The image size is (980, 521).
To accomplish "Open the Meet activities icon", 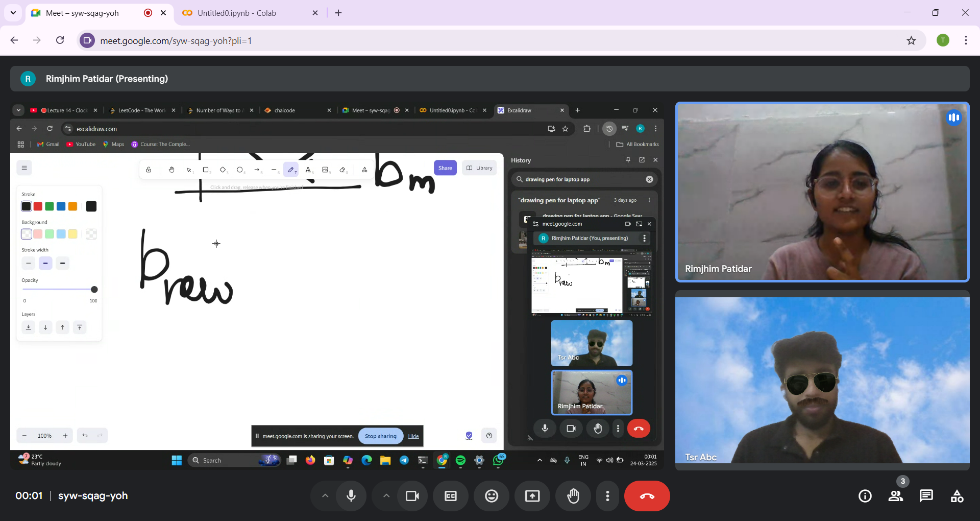I will (x=957, y=496).
